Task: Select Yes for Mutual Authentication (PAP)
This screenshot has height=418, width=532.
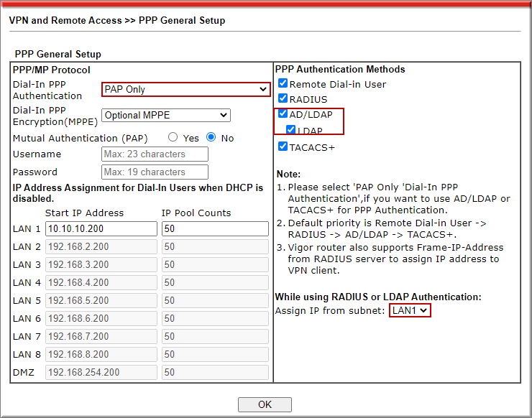Action: 173,137
